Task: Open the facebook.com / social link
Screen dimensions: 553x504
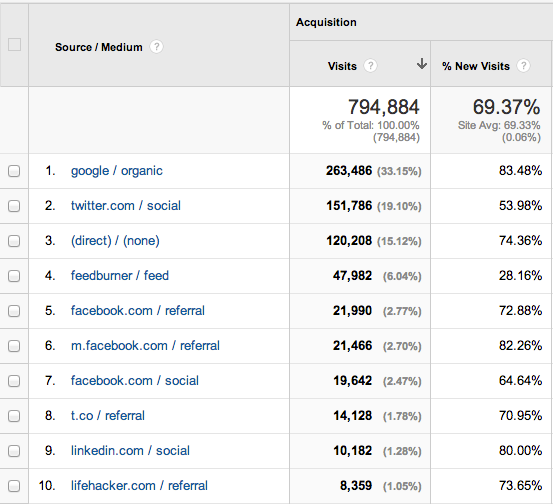Action: (x=135, y=381)
